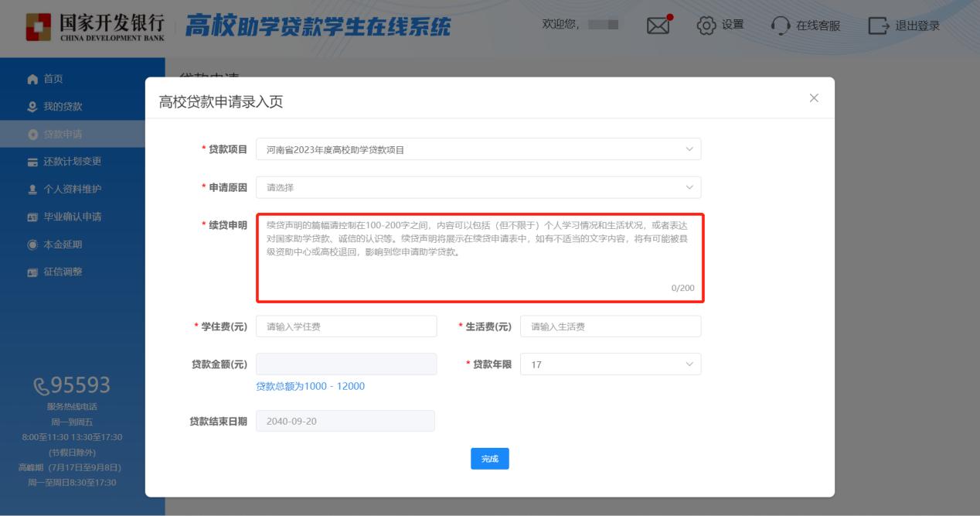Click the 高校贷款申请录入页 dialog title
980x516 pixels.
click(221, 101)
